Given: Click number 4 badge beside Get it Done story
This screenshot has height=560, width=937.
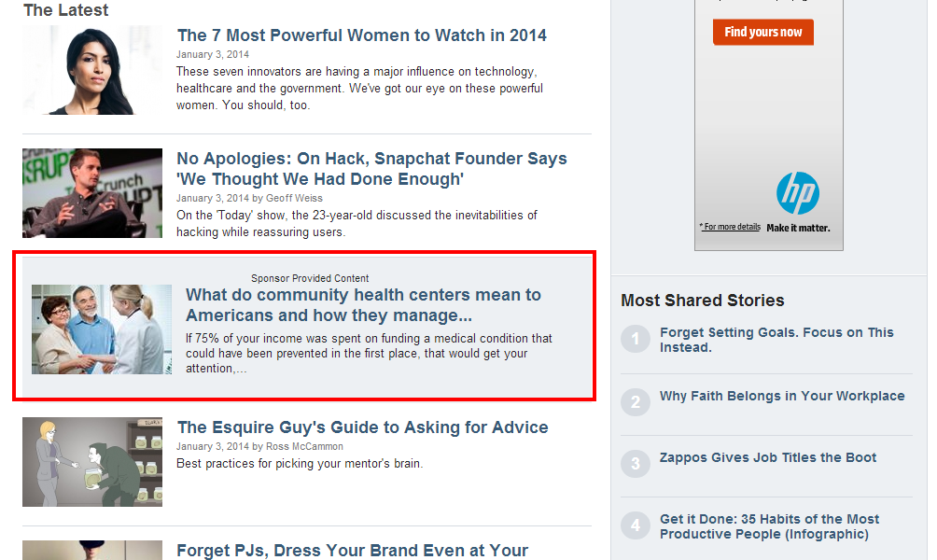Looking at the screenshot, I should (636, 525).
